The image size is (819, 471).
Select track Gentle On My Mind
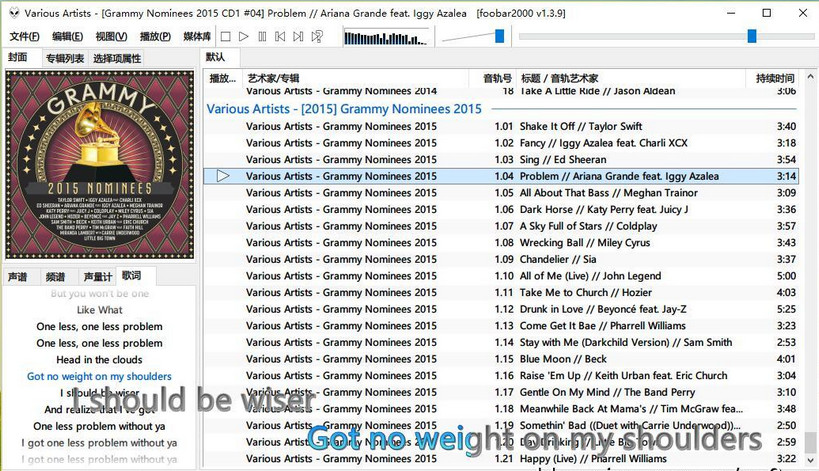tap(501, 392)
